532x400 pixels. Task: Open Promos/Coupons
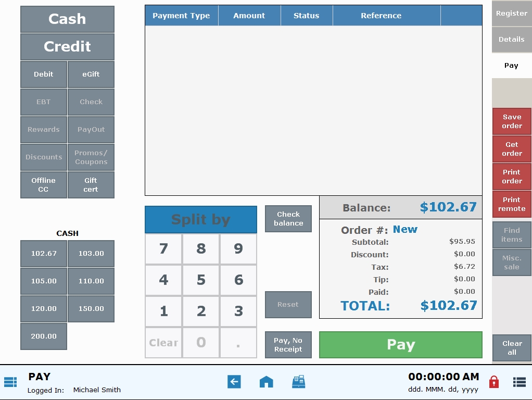pyautogui.click(x=91, y=157)
